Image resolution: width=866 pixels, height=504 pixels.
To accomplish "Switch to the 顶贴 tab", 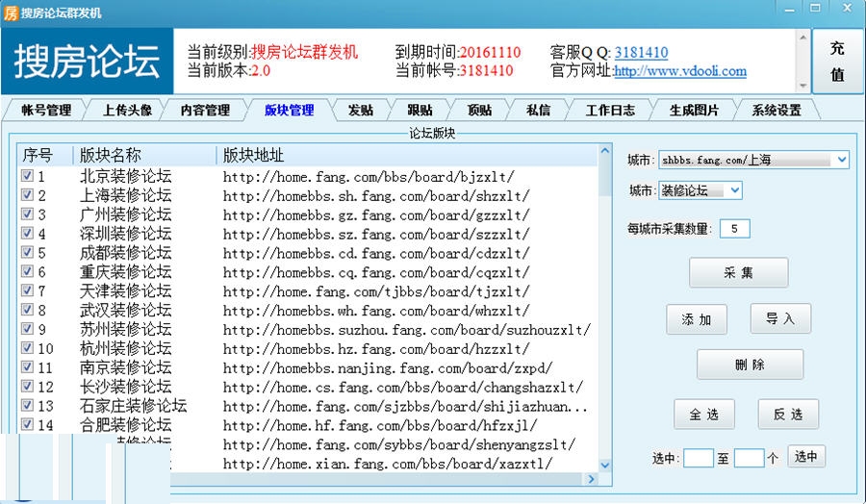I will [479, 110].
